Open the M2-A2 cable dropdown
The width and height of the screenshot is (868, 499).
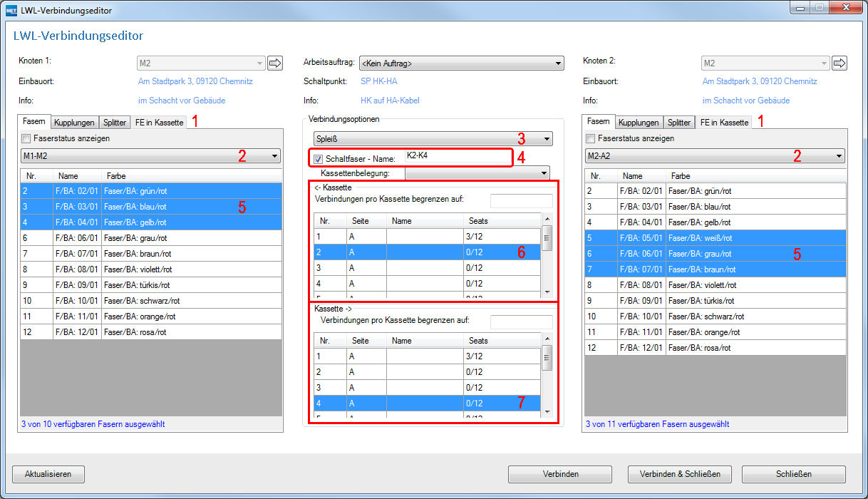pyautogui.click(x=715, y=156)
